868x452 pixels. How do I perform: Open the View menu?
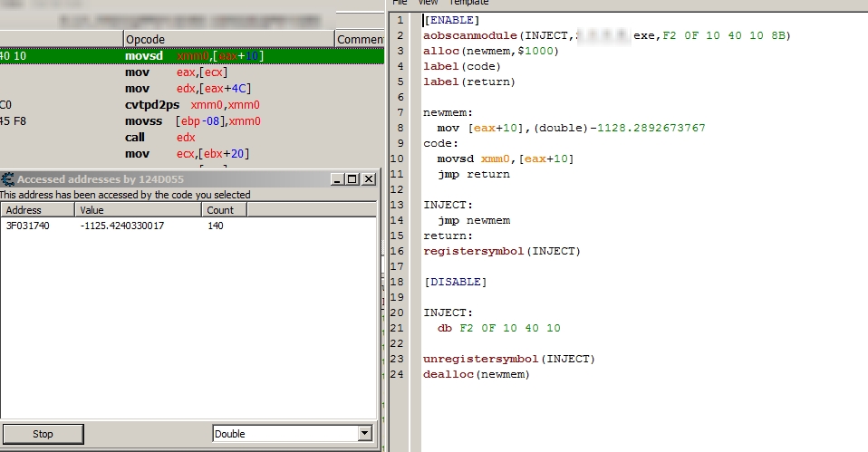pos(428,3)
